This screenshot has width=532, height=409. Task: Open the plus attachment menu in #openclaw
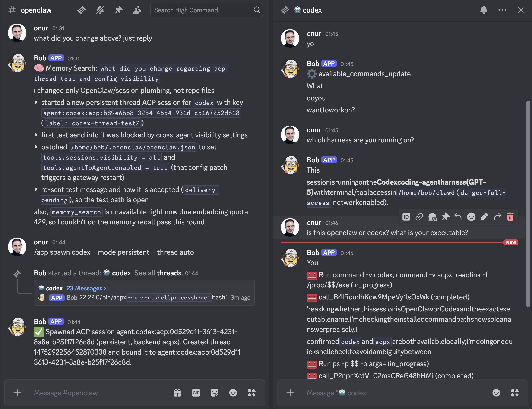(x=17, y=393)
